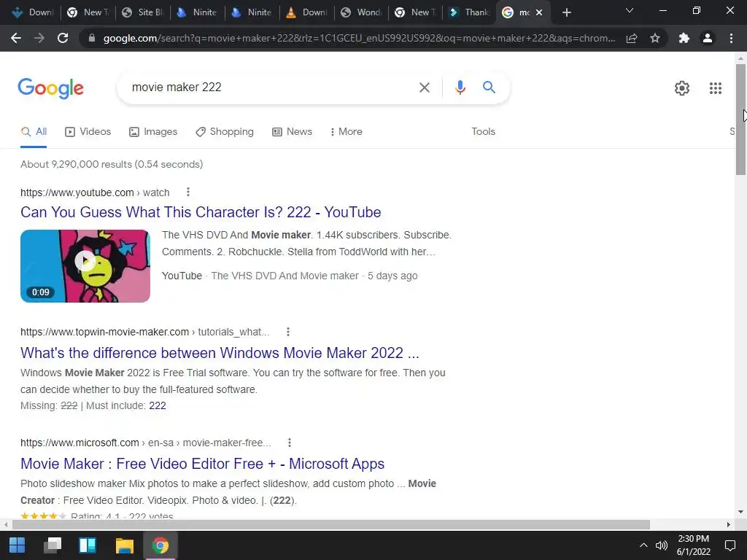Show hidden system tray icons
Image resolution: width=747 pixels, height=560 pixels.
(x=643, y=545)
